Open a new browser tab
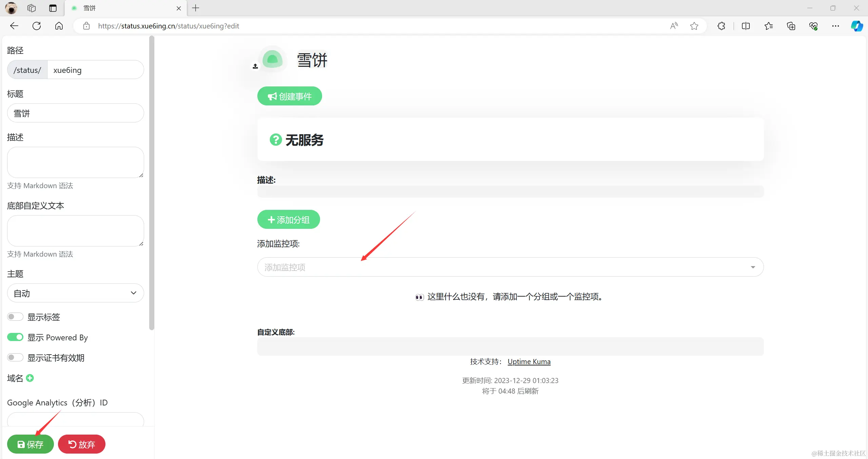 pos(196,8)
